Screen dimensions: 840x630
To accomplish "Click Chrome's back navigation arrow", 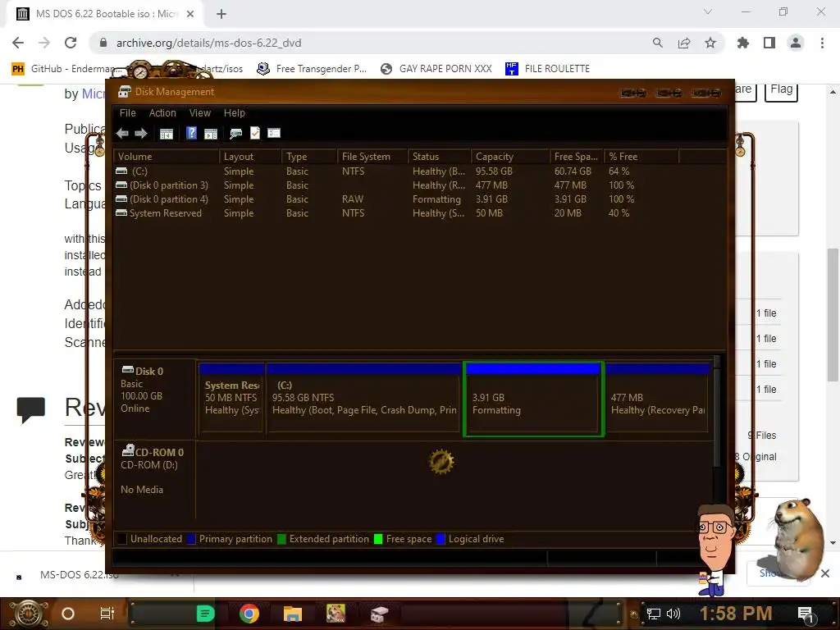I will [18, 43].
